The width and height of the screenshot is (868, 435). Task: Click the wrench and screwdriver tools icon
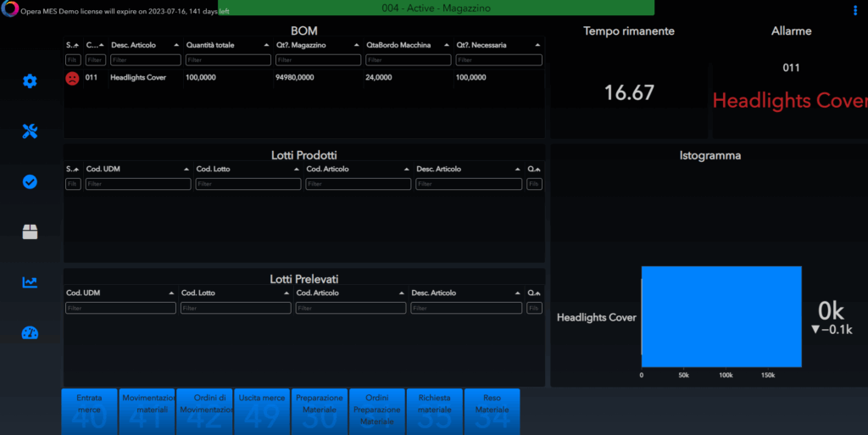[x=30, y=131]
